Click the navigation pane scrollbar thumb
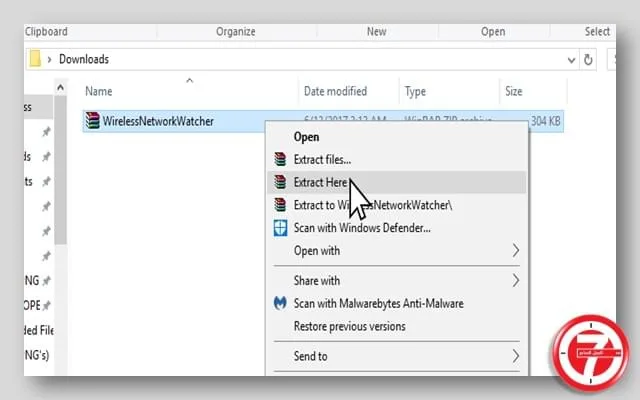640x400 pixels. click(60, 169)
